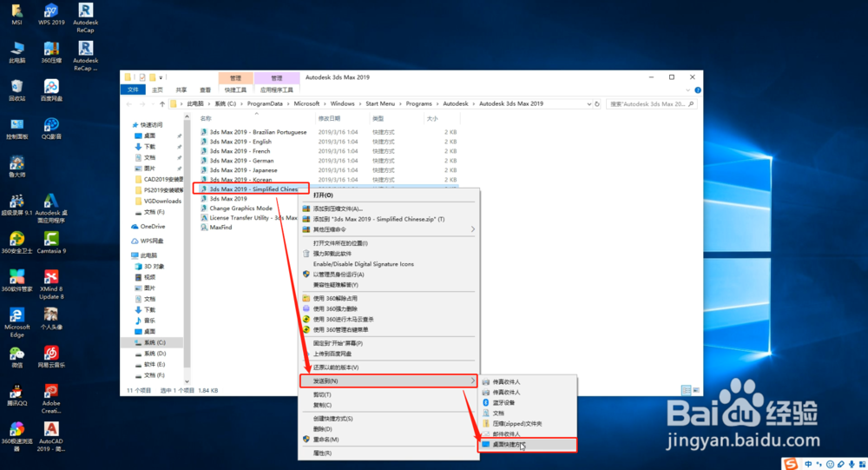The width and height of the screenshot is (868, 470).
Task: Expand the address bar history dropdown
Action: (589, 104)
